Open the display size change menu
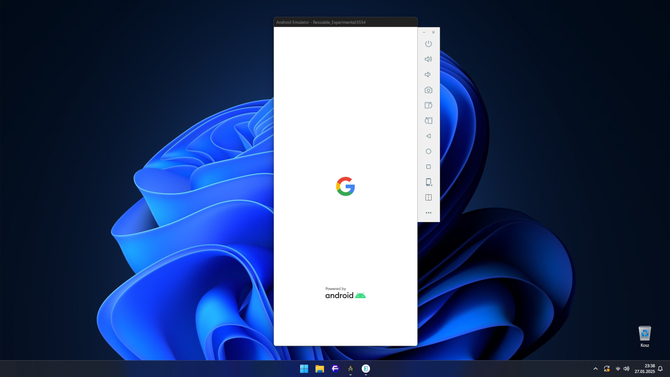 tap(429, 182)
